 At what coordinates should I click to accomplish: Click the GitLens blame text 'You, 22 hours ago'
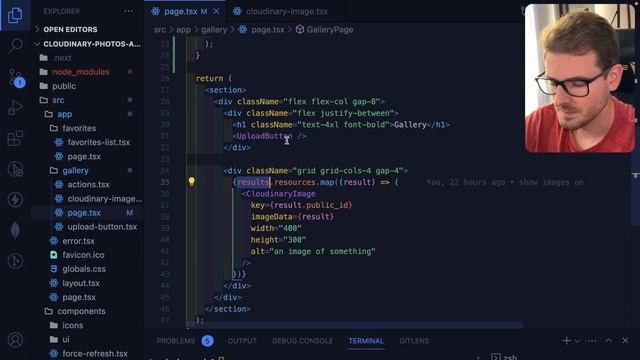[x=465, y=182]
